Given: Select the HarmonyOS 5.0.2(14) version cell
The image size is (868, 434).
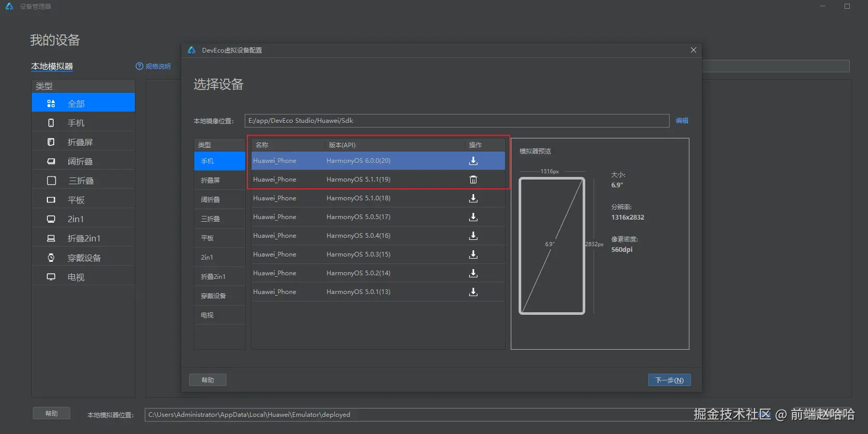Looking at the screenshot, I should (x=358, y=273).
